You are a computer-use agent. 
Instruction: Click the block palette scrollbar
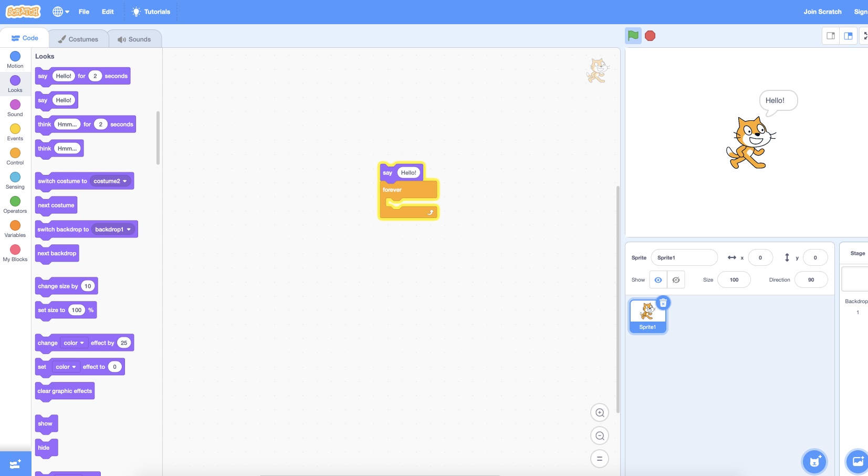click(158, 138)
